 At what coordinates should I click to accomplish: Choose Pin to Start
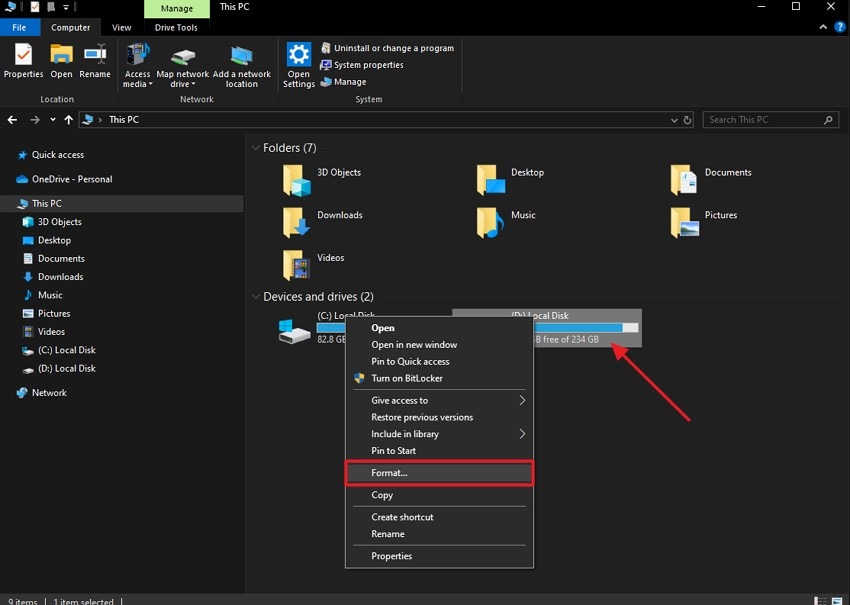(x=439, y=450)
